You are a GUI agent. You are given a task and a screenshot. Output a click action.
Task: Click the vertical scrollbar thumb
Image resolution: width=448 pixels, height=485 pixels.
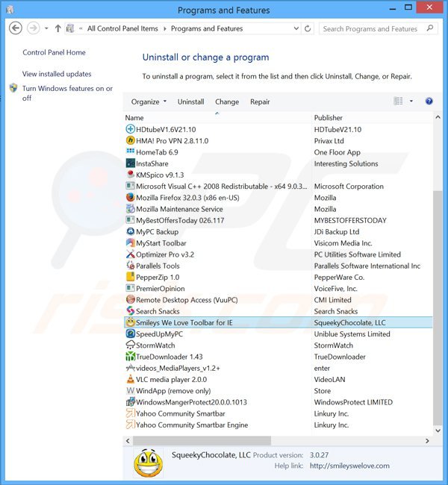[438, 307]
